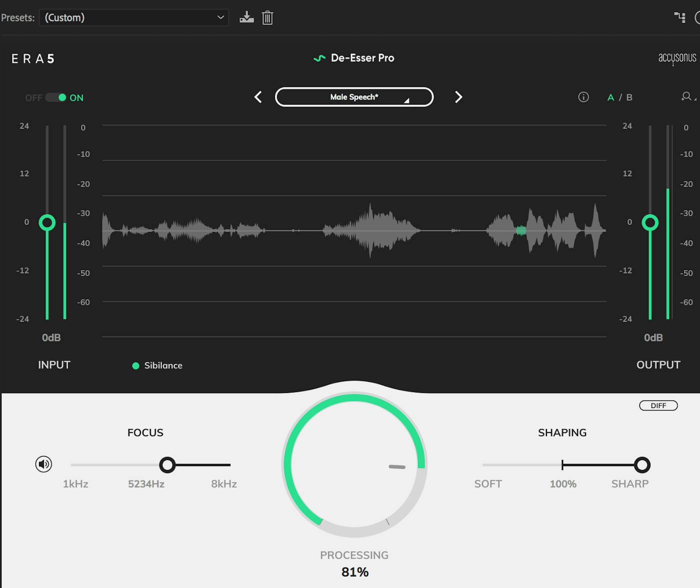Click the SHARP shaping label
Viewport: 700px width, 588px height.
coord(630,484)
